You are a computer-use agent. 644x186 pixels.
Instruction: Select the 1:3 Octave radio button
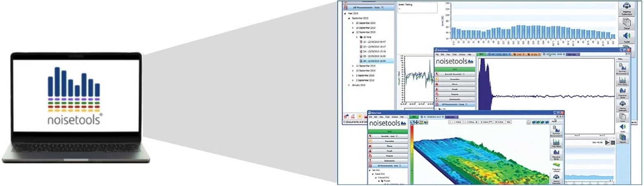(464, 122)
